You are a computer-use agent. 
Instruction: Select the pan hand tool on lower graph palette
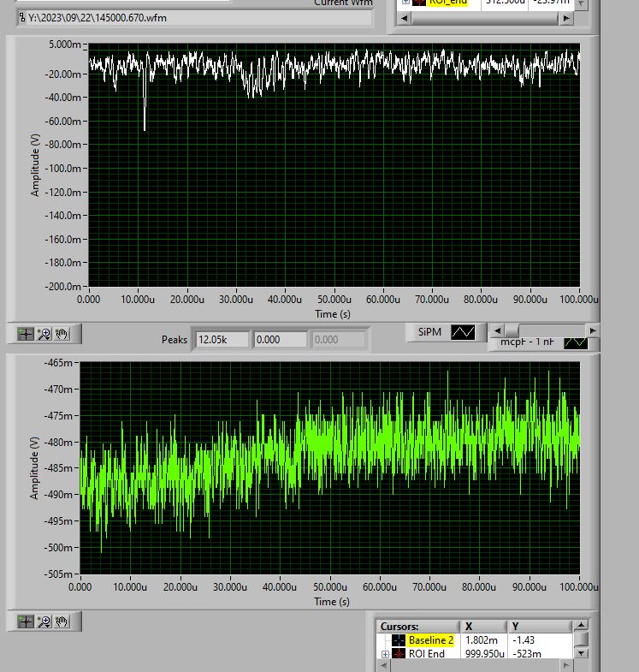point(62,621)
